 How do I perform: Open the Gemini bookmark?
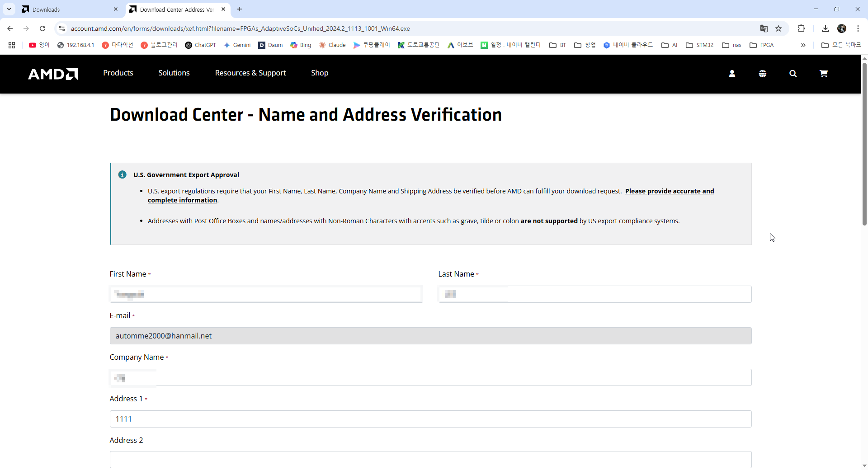pos(237,45)
